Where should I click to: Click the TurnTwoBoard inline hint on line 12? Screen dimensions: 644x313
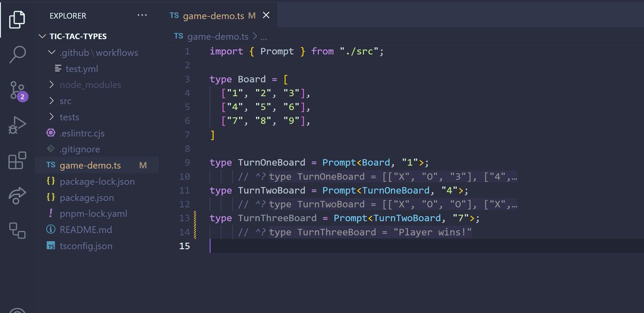pyautogui.click(x=393, y=204)
